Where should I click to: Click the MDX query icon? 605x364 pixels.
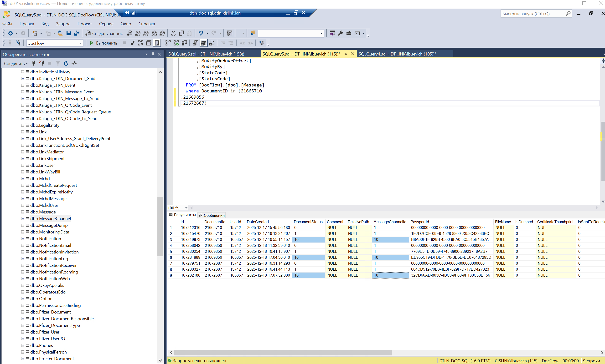[x=138, y=33]
